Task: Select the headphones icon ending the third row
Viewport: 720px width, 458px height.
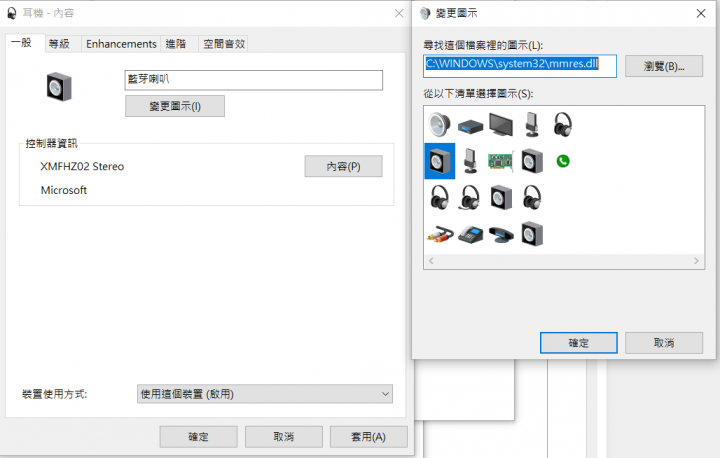Action: pyautogui.click(x=532, y=198)
